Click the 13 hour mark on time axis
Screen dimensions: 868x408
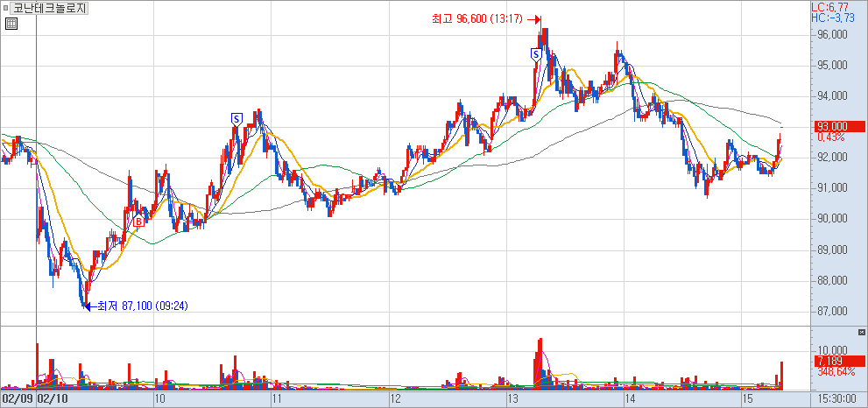512,398
